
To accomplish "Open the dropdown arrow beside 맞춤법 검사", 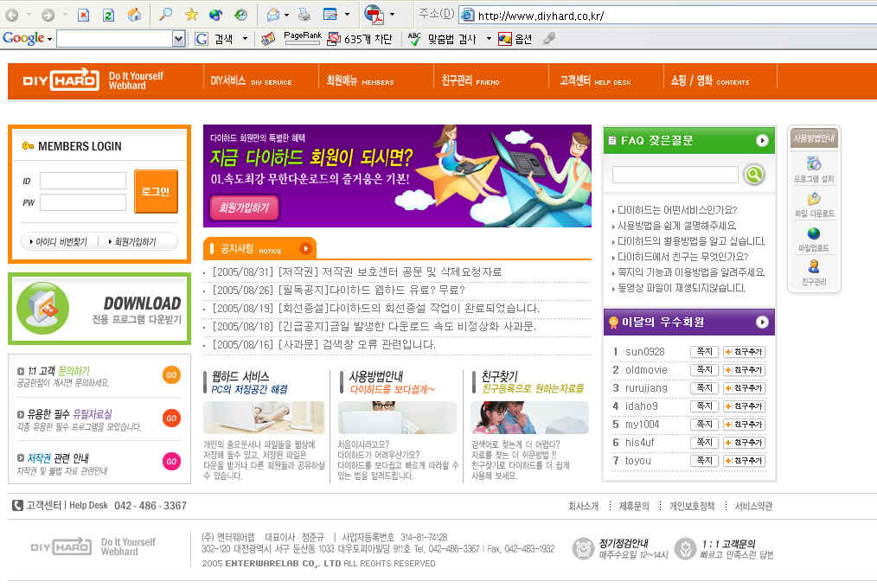I will click(489, 39).
